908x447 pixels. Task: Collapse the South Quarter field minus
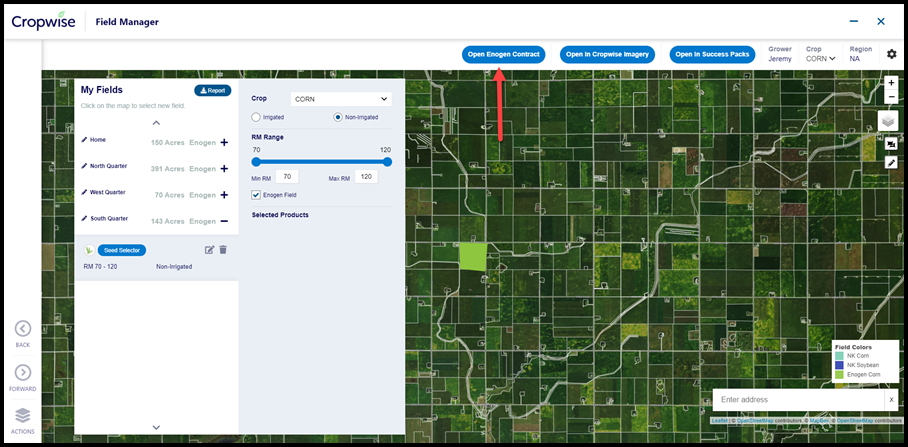click(224, 221)
